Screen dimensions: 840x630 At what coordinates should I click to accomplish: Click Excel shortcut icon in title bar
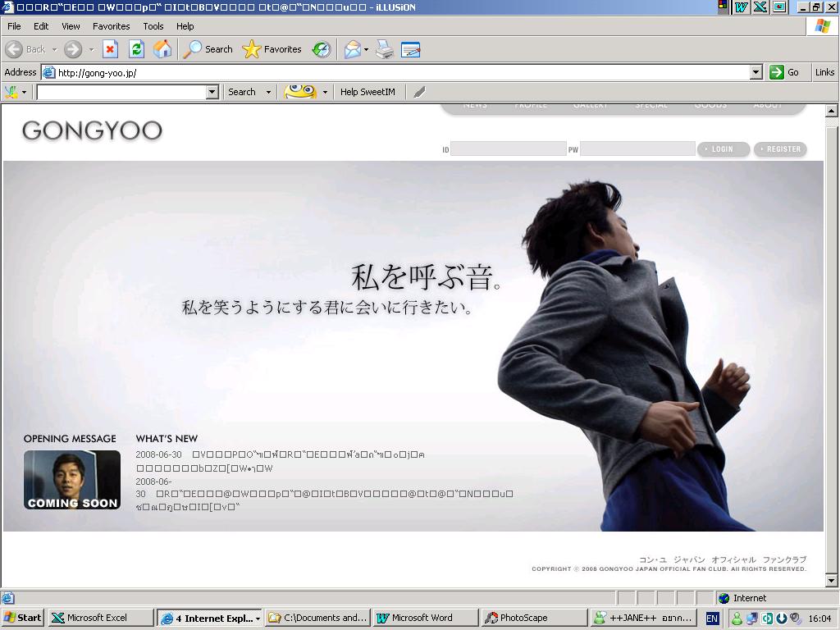click(x=760, y=7)
